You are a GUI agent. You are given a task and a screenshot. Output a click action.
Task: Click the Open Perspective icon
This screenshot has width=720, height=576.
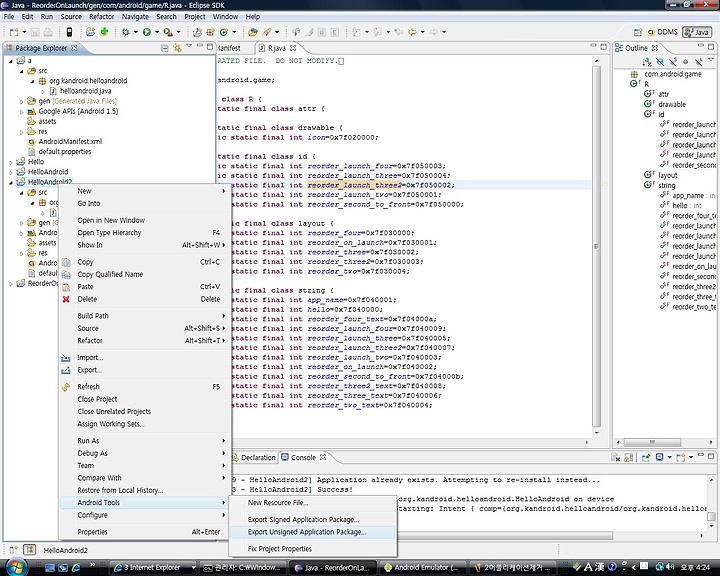637,32
